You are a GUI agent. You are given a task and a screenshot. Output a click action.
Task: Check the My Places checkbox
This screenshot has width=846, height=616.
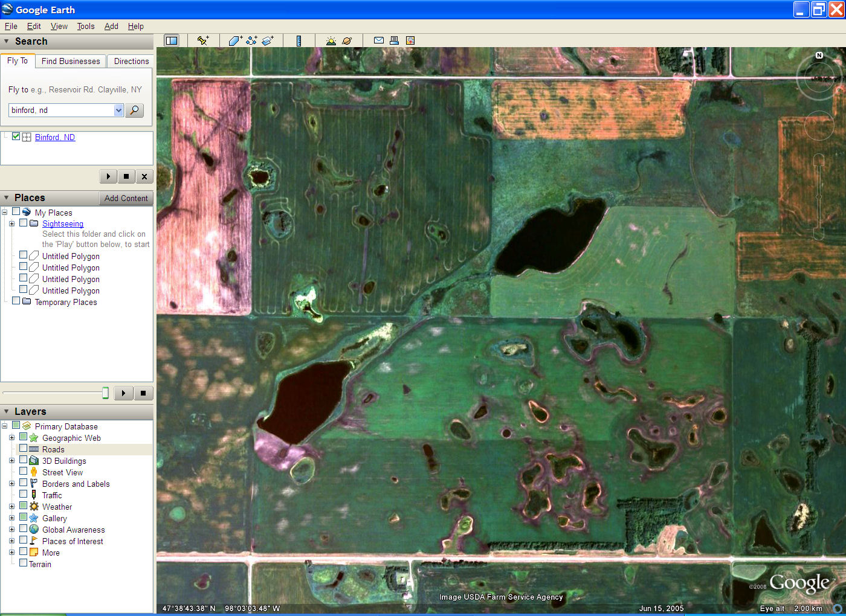[x=16, y=211]
